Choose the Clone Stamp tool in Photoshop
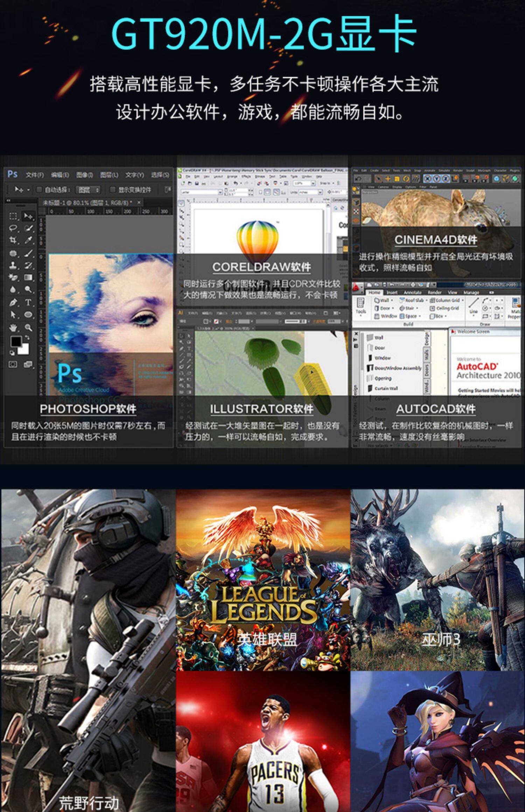 click(x=13, y=265)
